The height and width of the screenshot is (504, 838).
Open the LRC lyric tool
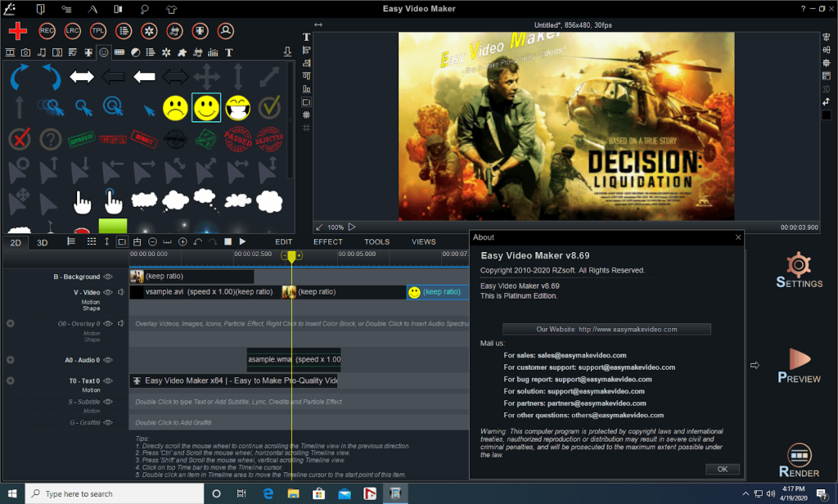72,31
